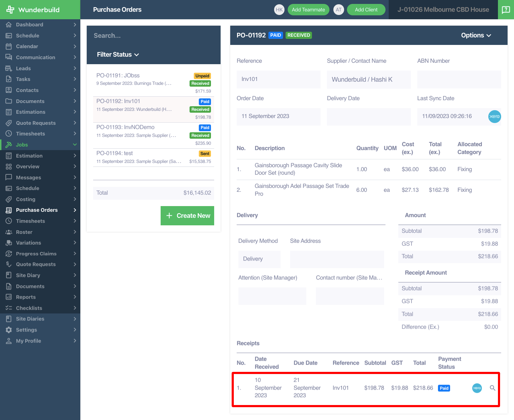Click the My Profile person icon

coord(9,341)
